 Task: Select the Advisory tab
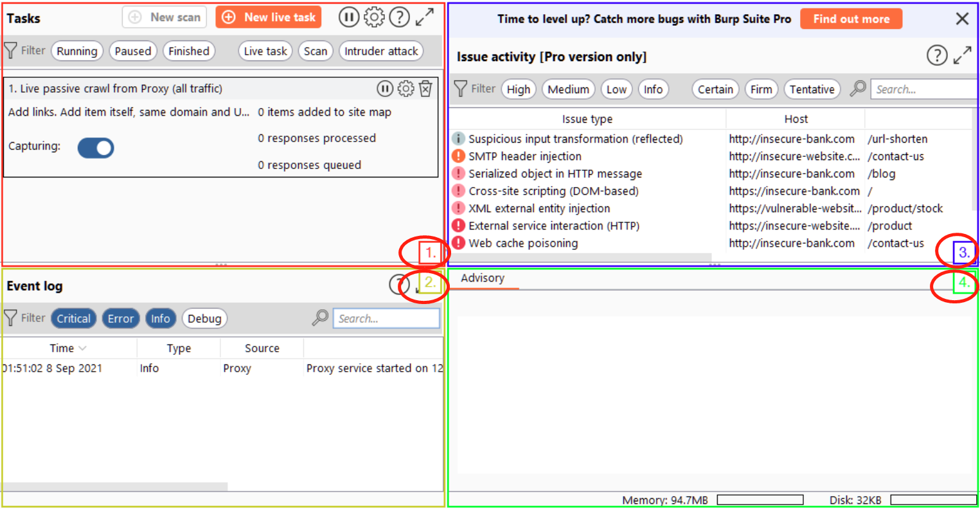(x=483, y=278)
